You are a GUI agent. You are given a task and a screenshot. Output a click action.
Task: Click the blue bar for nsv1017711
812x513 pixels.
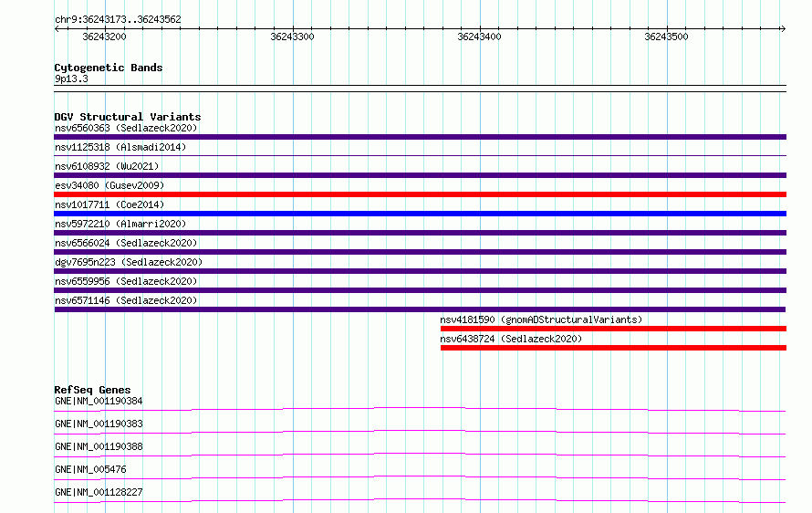click(x=420, y=214)
